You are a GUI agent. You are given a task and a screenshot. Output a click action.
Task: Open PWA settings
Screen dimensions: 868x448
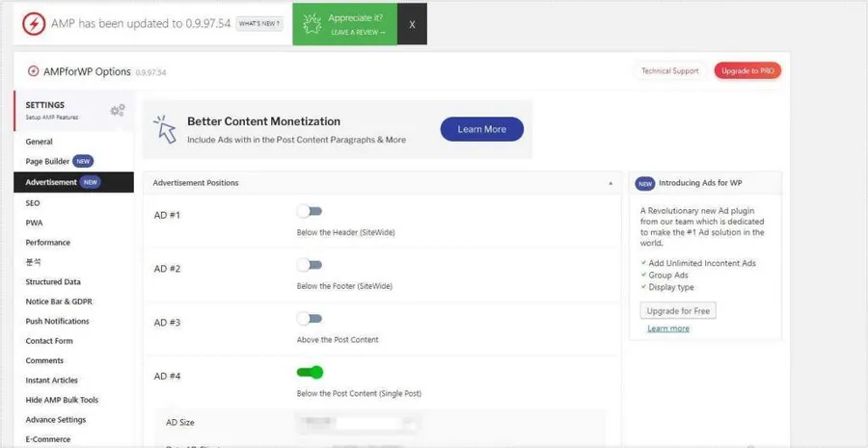pos(34,223)
